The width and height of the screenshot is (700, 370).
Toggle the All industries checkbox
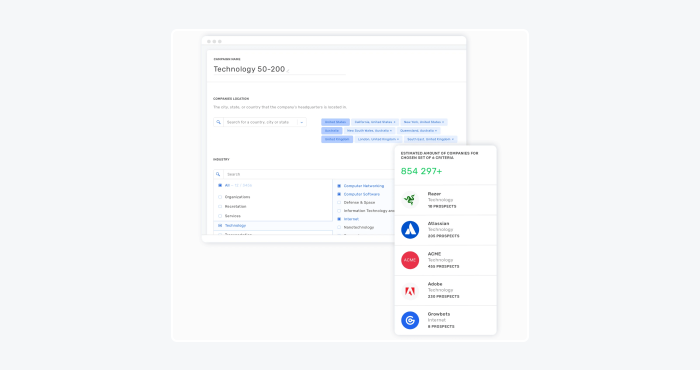coord(220,185)
